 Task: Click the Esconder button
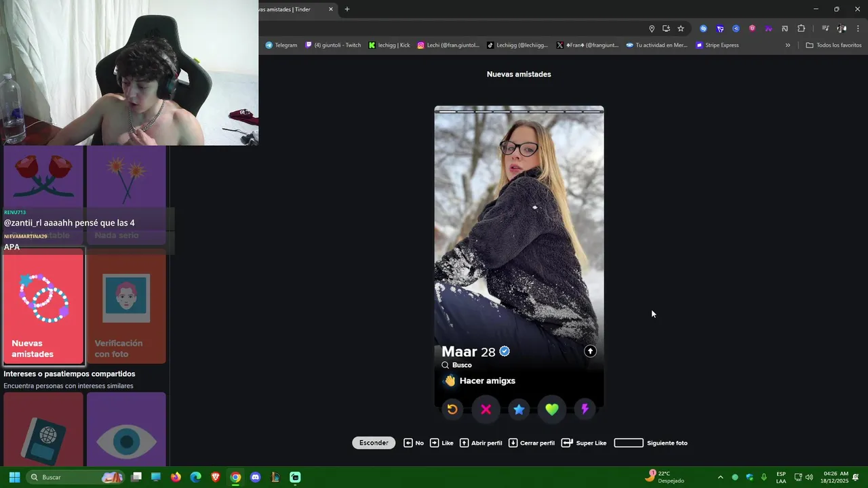coord(374,443)
